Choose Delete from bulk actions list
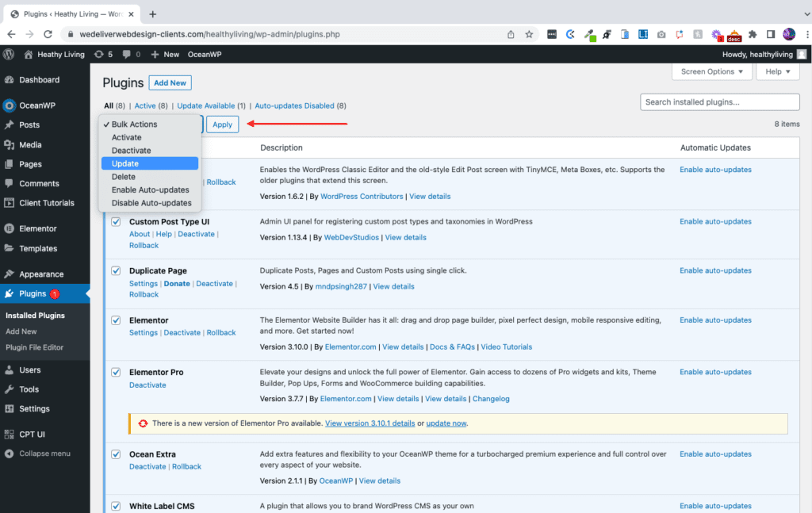The width and height of the screenshot is (812, 513). click(150, 177)
